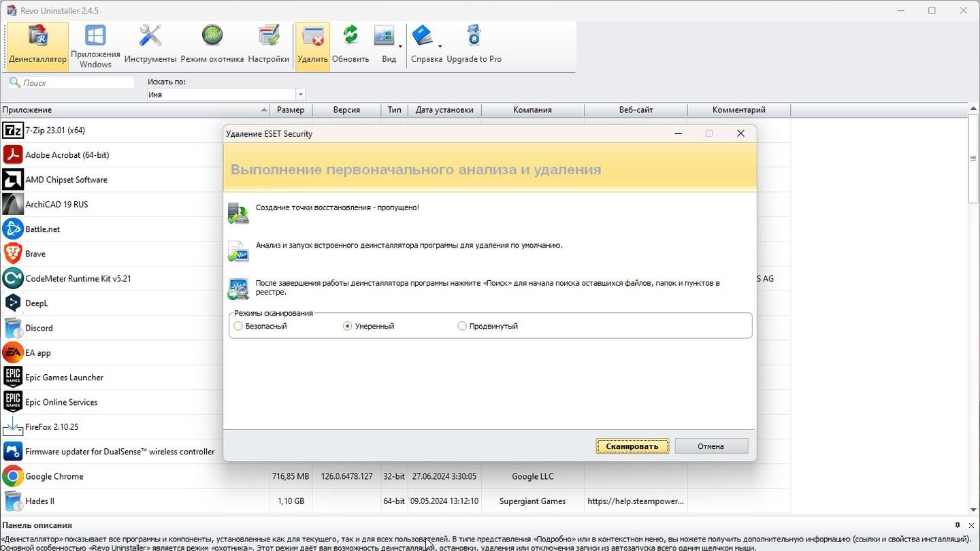Screen dimensions: 980x551
Task: Sort by Размер column header
Action: coord(291,110)
